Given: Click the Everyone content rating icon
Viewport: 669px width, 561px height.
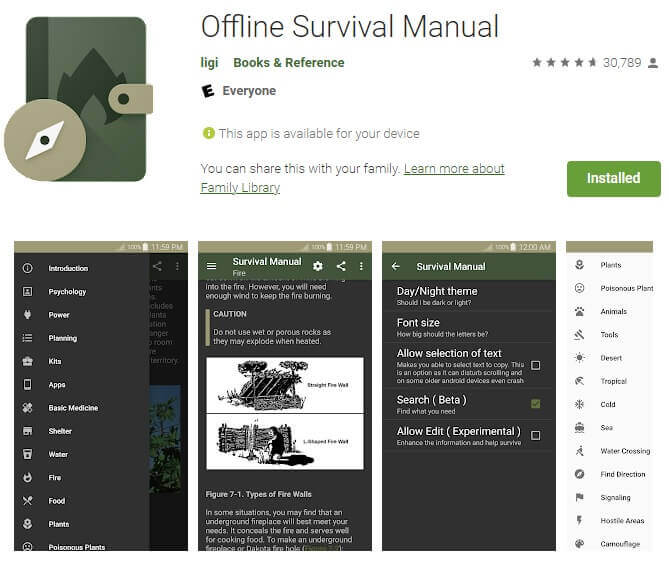Looking at the screenshot, I should [208, 90].
